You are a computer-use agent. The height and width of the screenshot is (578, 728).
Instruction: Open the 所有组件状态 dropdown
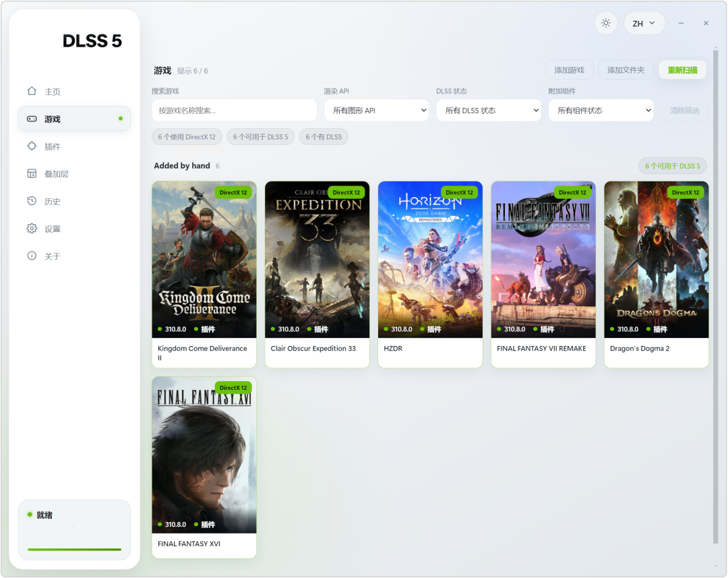[x=601, y=110]
